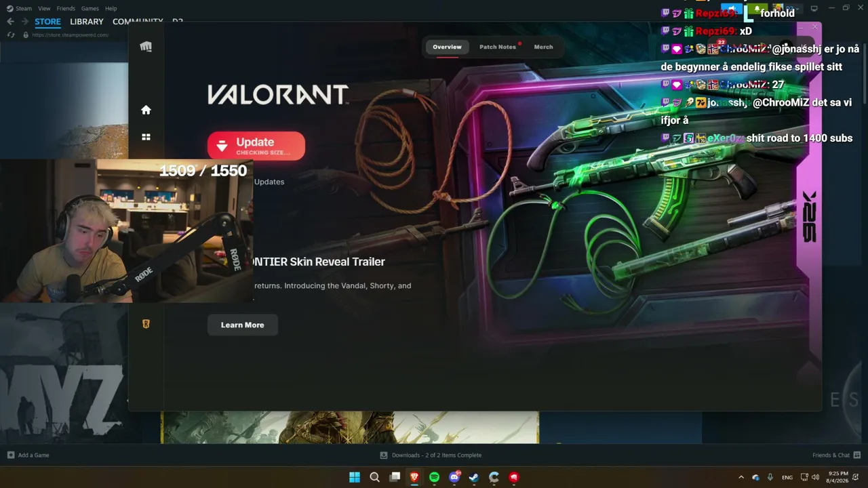Show hidden system tray icons
Viewport: 868px width, 488px height.
point(741,477)
